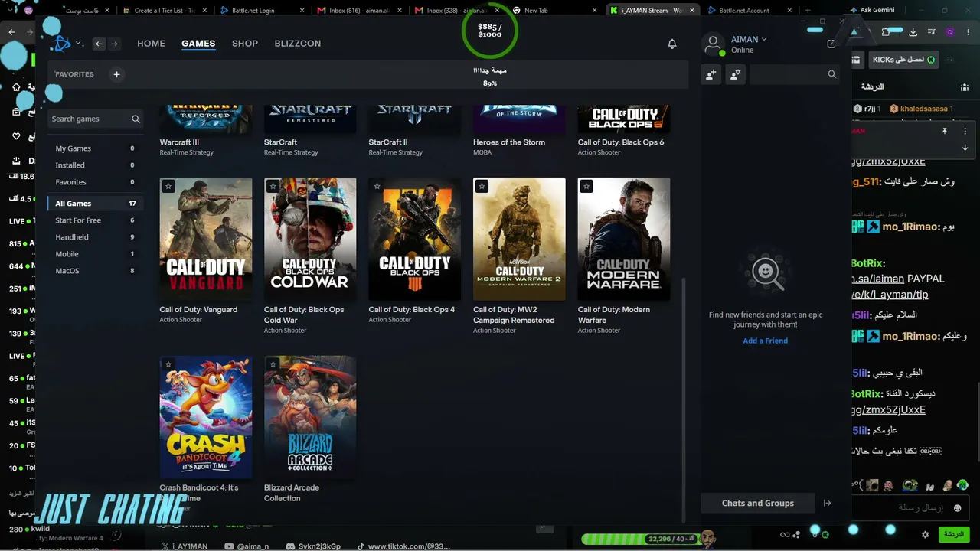980x551 pixels.
Task: Open the StarCraft II game title
Action: [388, 142]
